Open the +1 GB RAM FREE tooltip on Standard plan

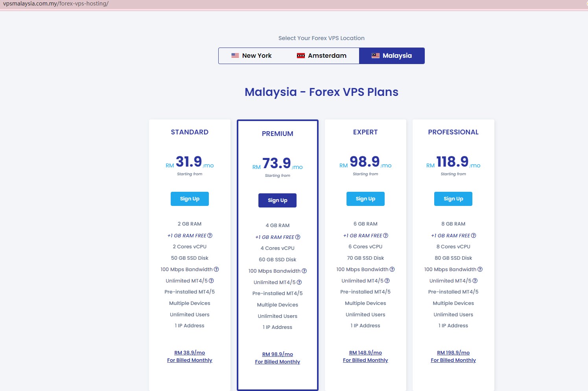point(210,235)
